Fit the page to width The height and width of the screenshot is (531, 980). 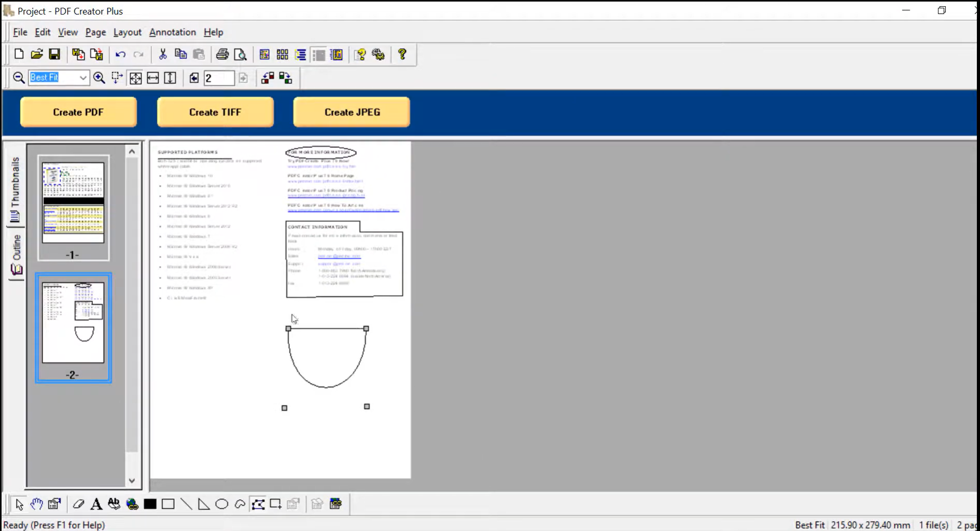(153, 78)
